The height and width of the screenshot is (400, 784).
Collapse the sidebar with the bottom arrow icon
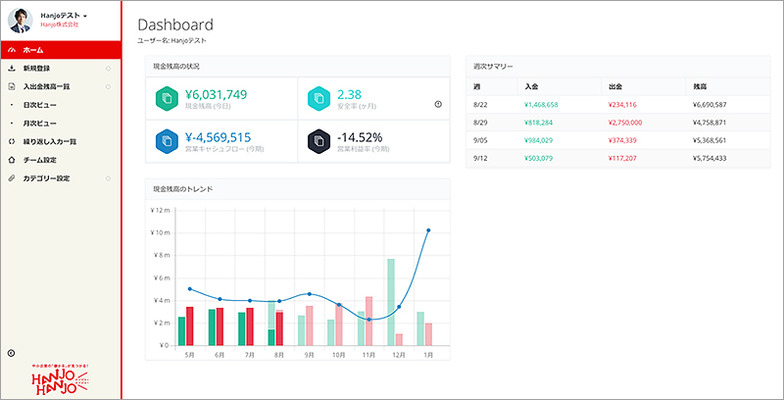click(11, 352)
